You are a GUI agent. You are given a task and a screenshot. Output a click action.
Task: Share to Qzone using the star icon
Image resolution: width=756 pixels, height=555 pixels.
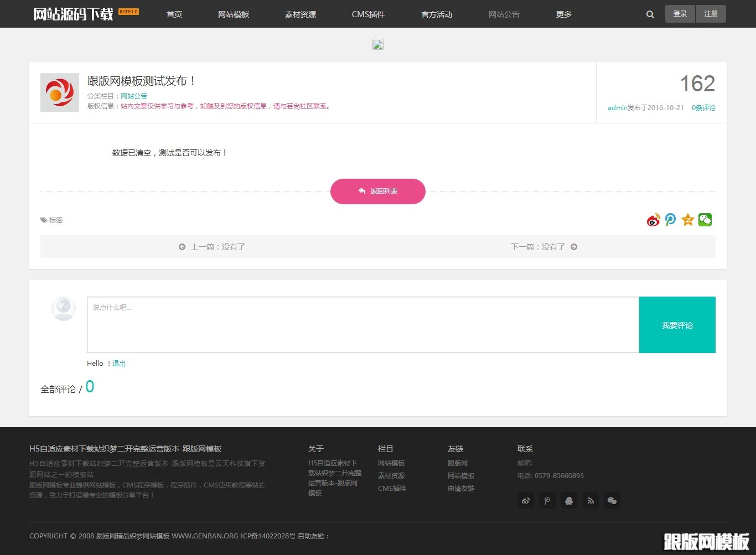[688, 220]
